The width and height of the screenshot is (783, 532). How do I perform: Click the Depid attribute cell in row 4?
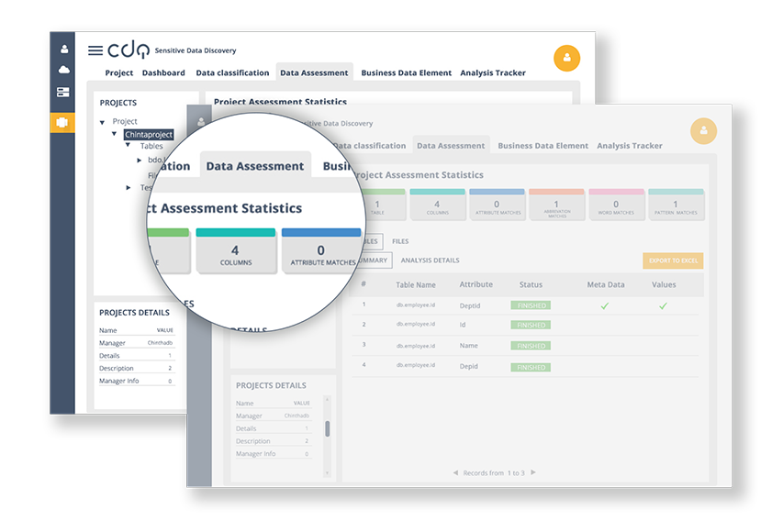[469, 366]
